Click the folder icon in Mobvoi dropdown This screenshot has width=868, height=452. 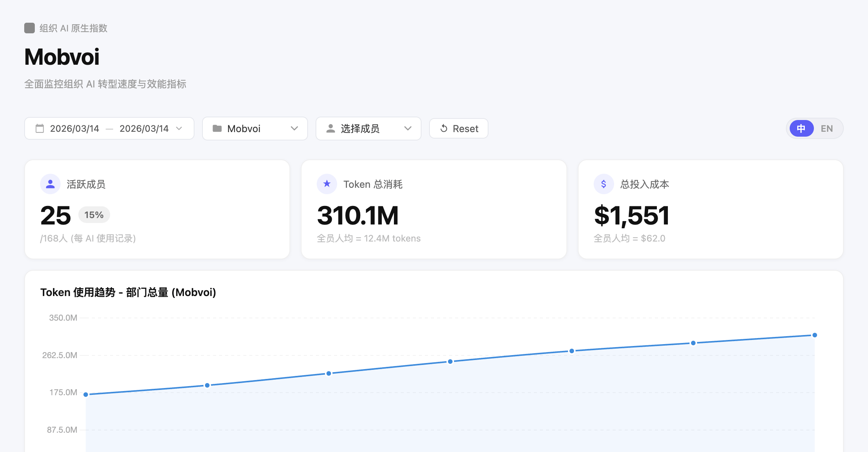coord(217,129)
